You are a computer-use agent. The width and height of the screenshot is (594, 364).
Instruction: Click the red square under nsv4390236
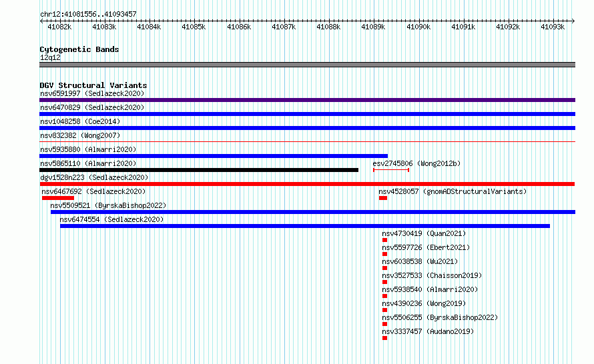click(x=385, y=310)
